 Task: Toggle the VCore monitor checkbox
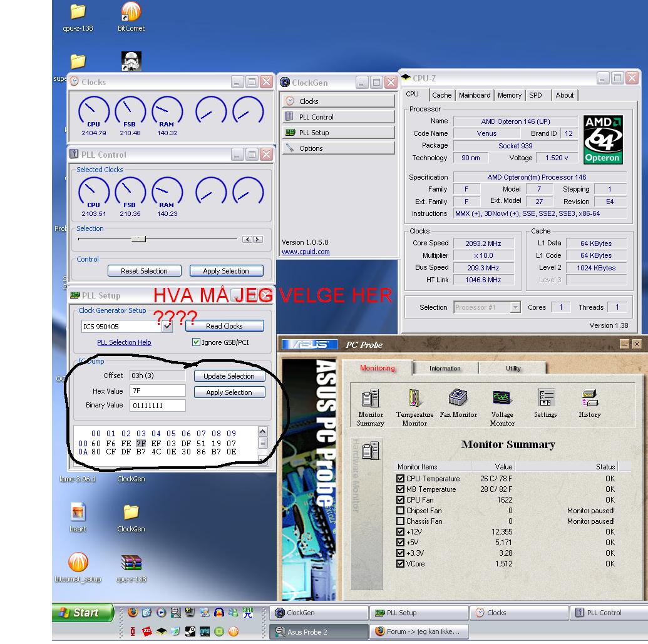tap(400, 563)
